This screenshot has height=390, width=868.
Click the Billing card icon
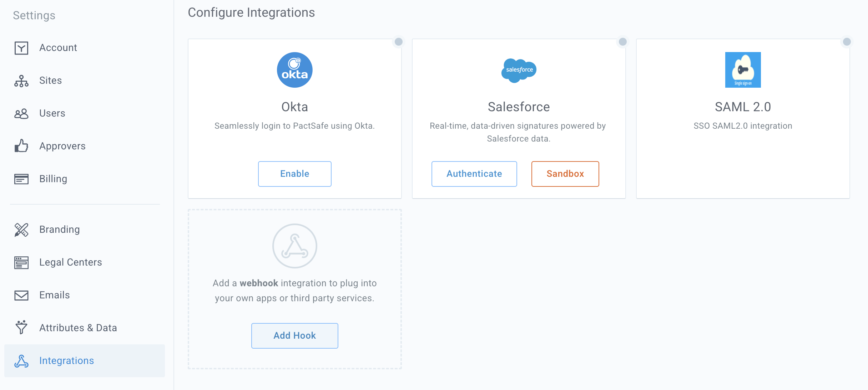coord(21,179)
